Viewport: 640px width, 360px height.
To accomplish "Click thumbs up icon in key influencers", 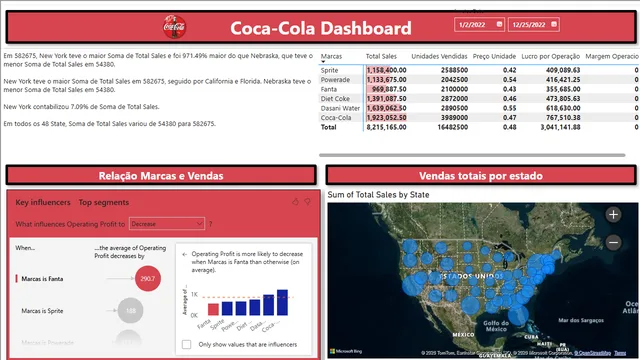I will point(295,202).
